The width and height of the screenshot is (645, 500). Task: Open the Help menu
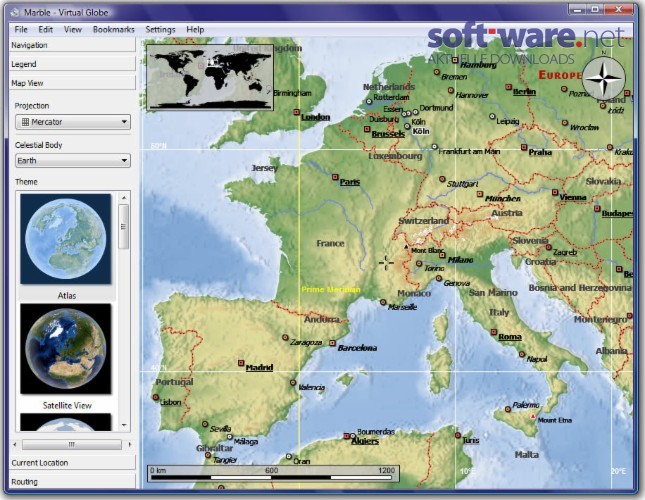[x=195, y=30]
